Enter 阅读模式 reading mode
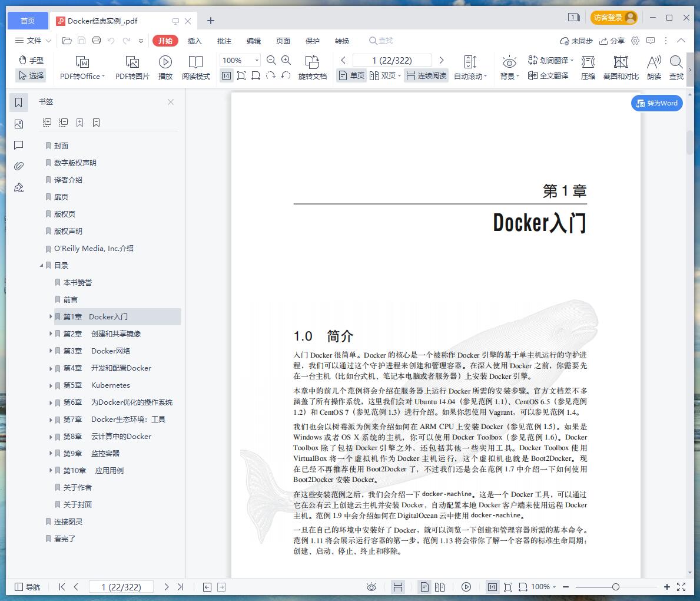 [195, 68]
